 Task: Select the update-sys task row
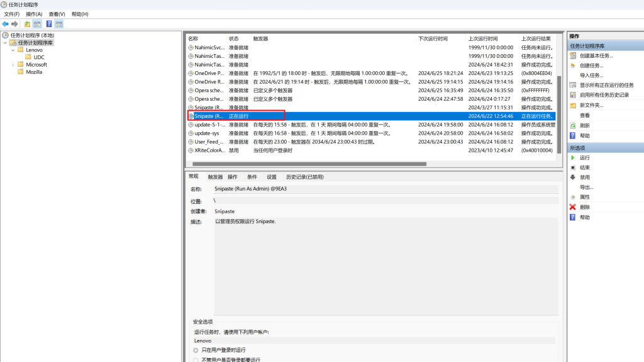point(208,133)
